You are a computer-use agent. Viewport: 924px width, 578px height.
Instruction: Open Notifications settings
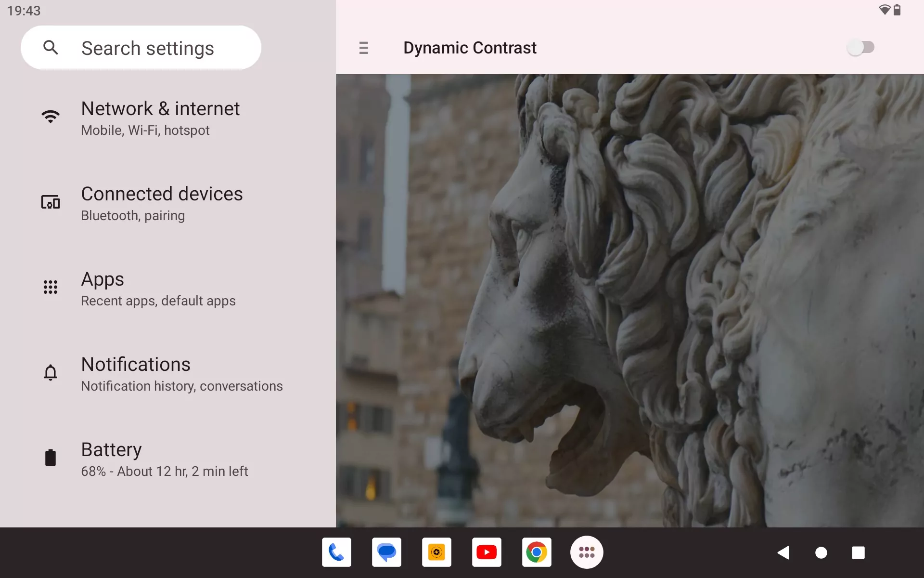[x=168, y=374]
